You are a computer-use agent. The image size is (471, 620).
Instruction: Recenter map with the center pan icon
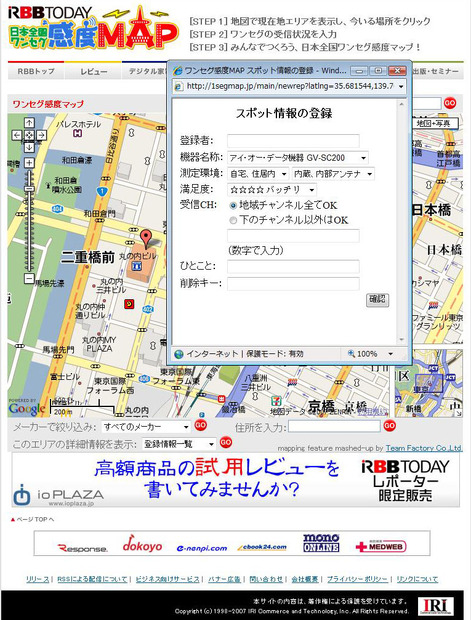[x=29, y=135]
